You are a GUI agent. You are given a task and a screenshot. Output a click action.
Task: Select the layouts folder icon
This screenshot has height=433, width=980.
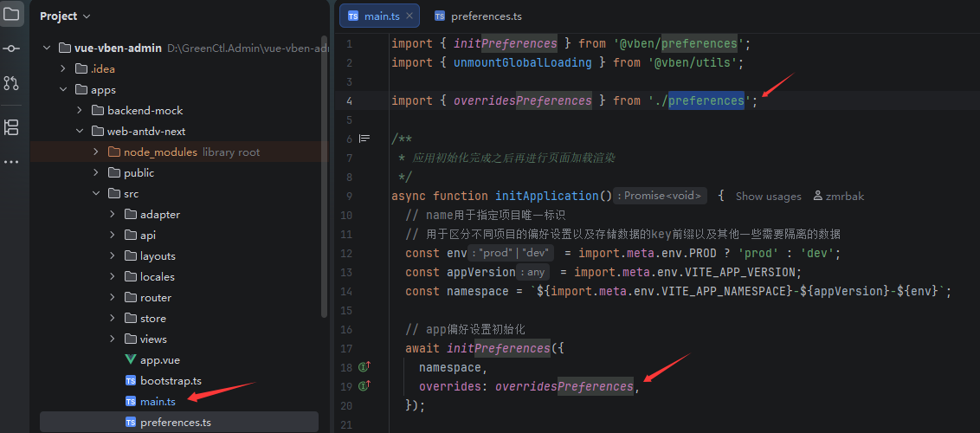coord(130,256)
